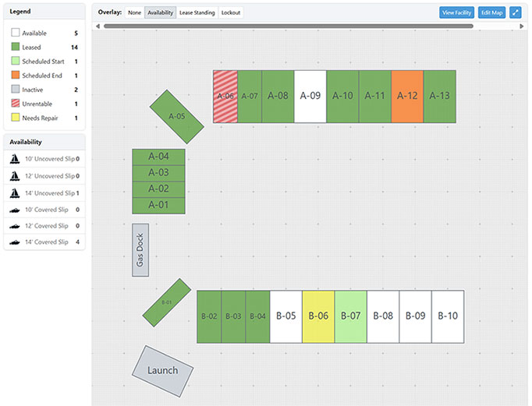Image resolution: width=532 pixels, height=406 pixels.
Task: Select the Availability overlay option
Action: [160, 12]
